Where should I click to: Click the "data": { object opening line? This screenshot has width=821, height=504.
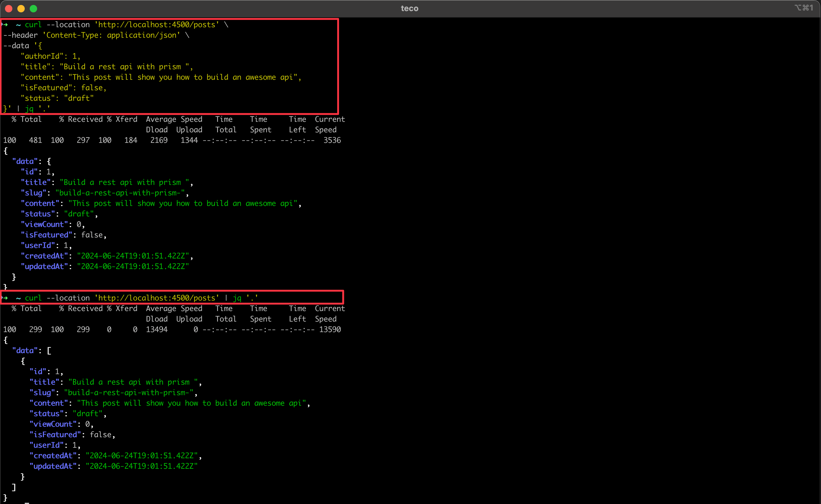click(32, 161)
